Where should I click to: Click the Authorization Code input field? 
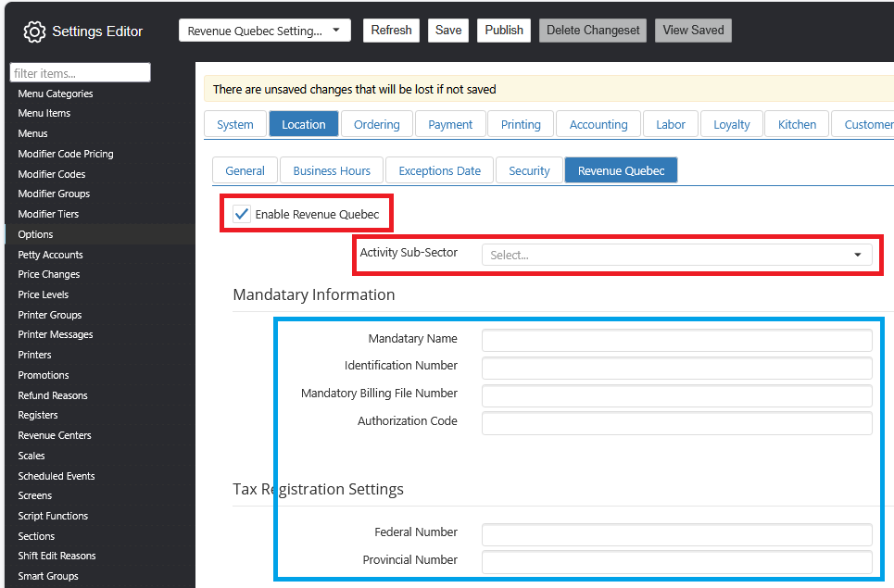coord(677,423)
